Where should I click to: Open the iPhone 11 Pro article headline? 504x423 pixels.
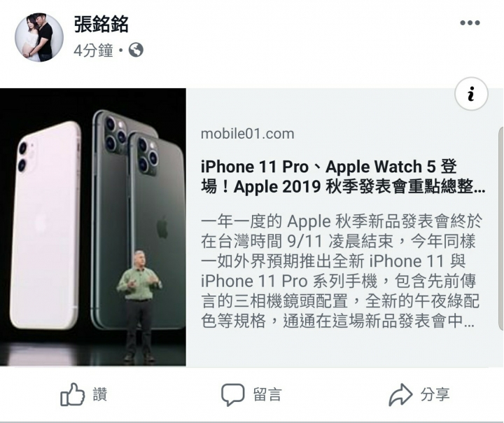click(x=343, y=176)
